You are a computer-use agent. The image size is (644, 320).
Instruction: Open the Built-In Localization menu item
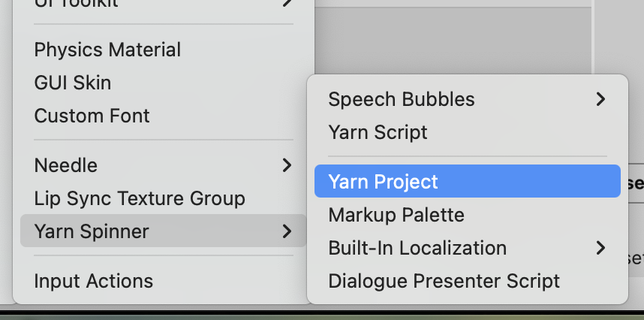[x=417, y=248]
